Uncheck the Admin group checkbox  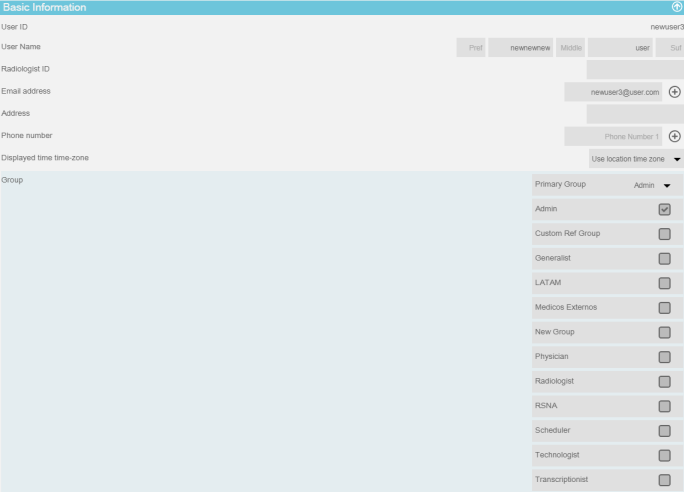coord(664,210)
